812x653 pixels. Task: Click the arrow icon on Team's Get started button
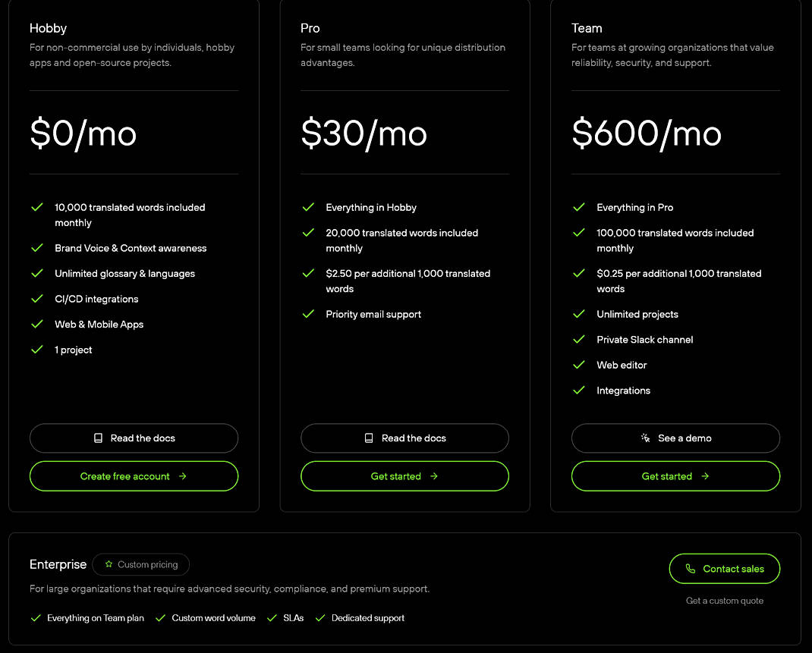pos(704,476)
